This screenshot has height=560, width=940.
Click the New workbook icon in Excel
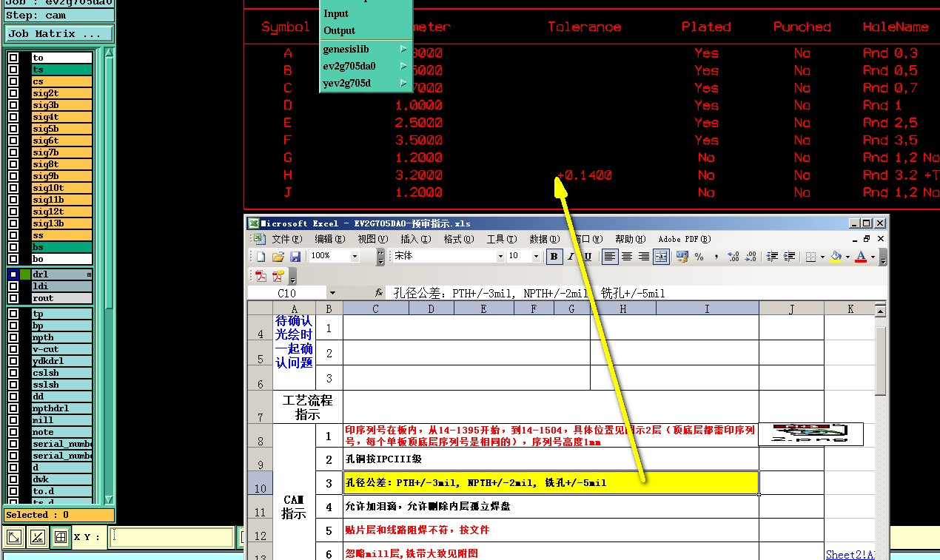tap(261, 257)
